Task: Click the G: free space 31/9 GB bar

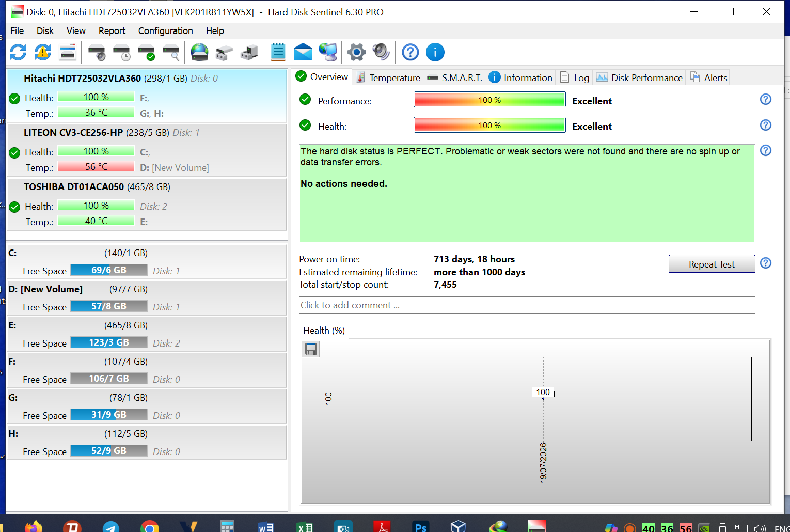Action: click(x=109, y=415)
